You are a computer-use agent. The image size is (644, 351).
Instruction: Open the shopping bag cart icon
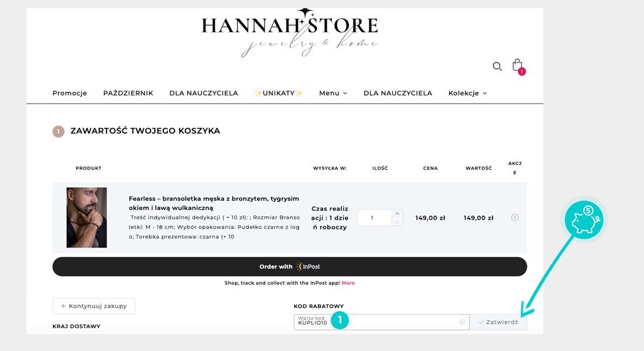click(x=517, y=65)
